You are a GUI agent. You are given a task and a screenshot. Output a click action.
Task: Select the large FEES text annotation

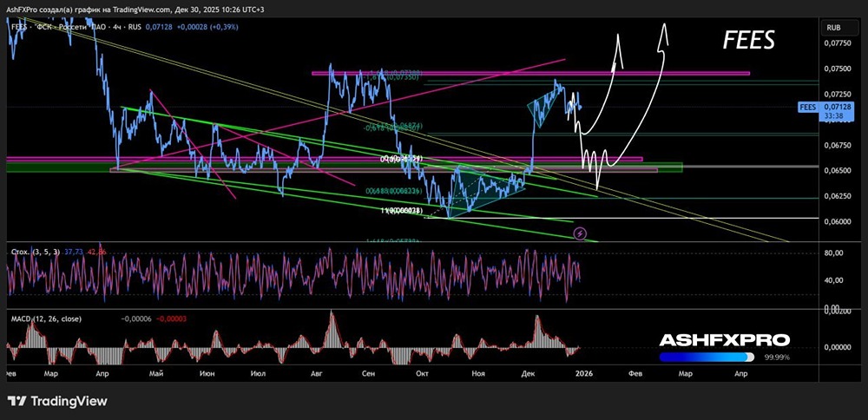click(748, 40)
